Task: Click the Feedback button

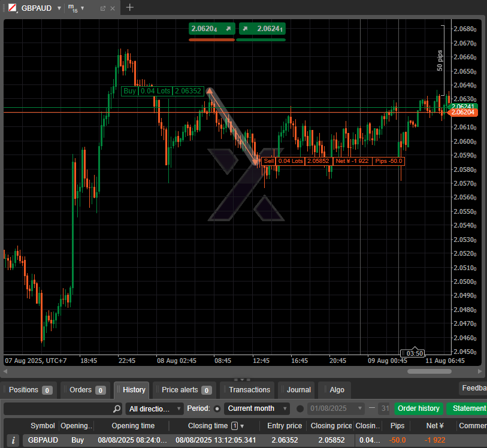Action: [473, 388]
